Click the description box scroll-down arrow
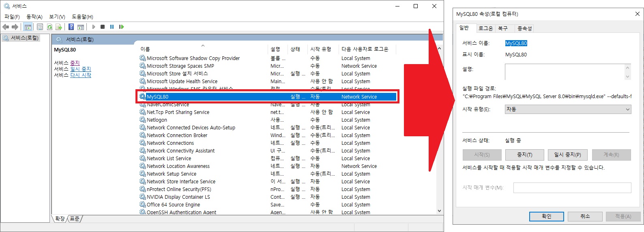 click(x=627, y=76)
